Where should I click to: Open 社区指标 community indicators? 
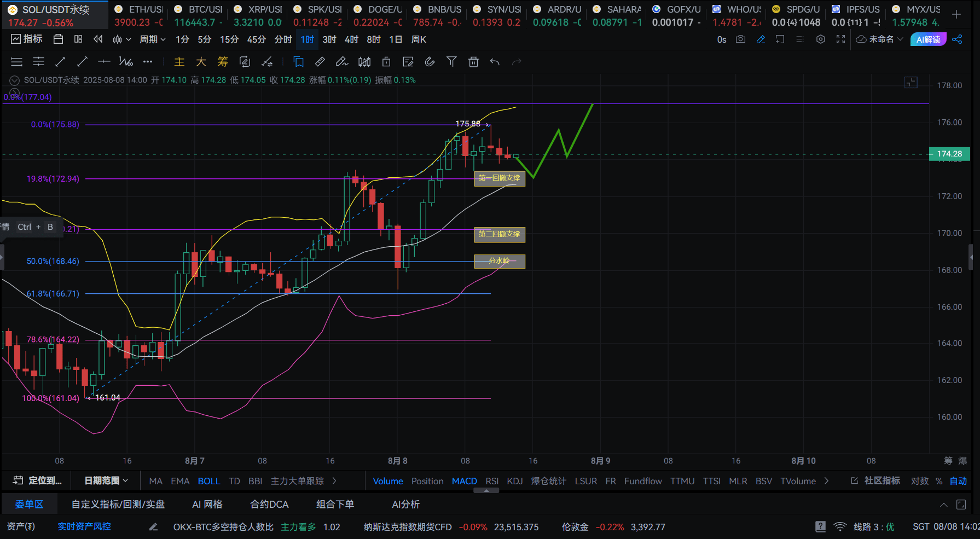click(x=875, y=480)
